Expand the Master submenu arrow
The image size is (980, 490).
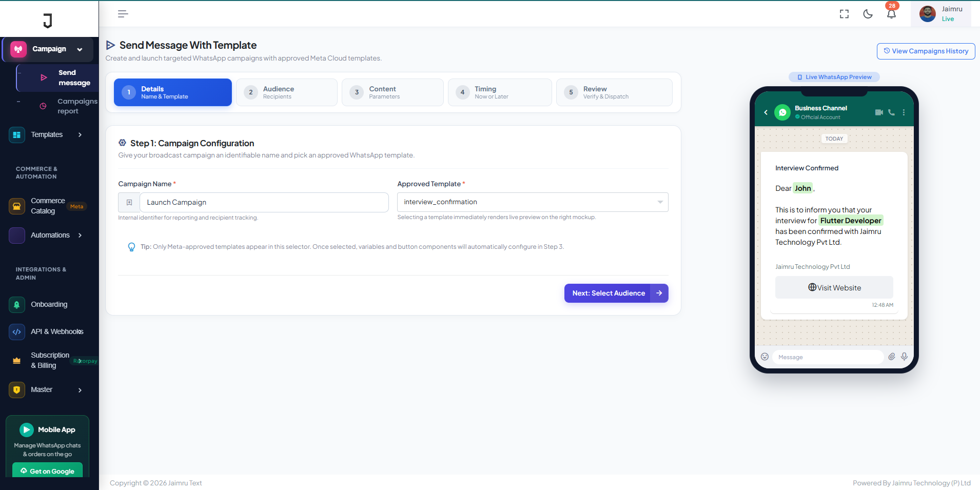[80, 390]
